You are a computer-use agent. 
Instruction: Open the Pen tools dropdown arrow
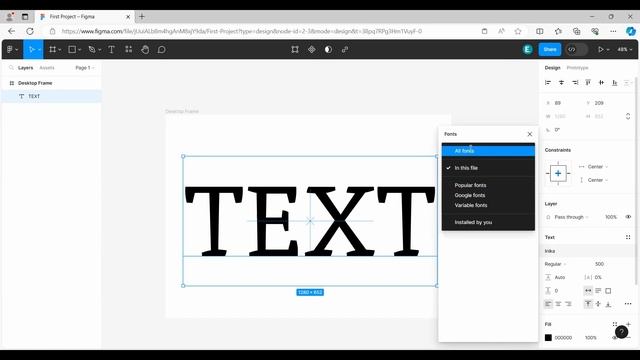[x=100, y=50]
